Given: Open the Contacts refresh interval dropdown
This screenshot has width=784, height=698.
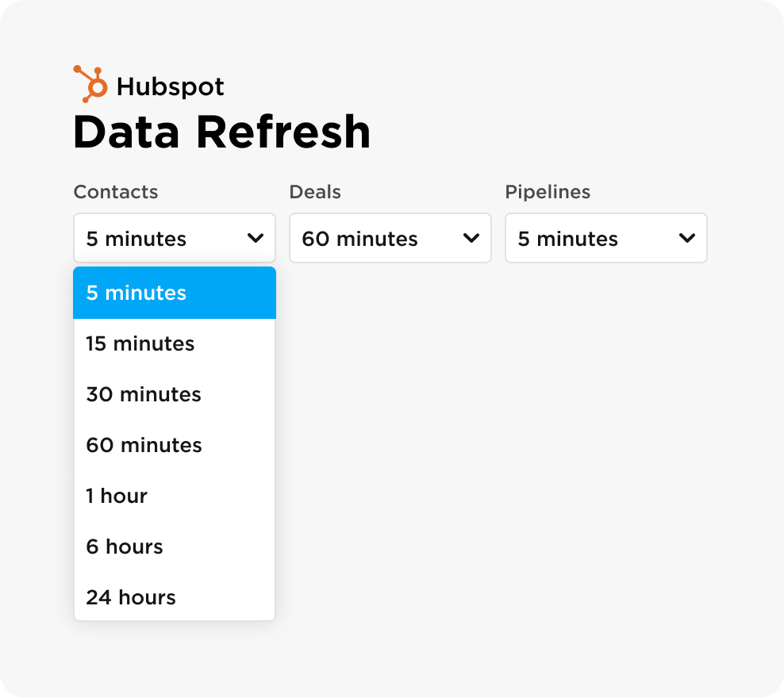Looking at the screenshot, I should tap(174, 238).
